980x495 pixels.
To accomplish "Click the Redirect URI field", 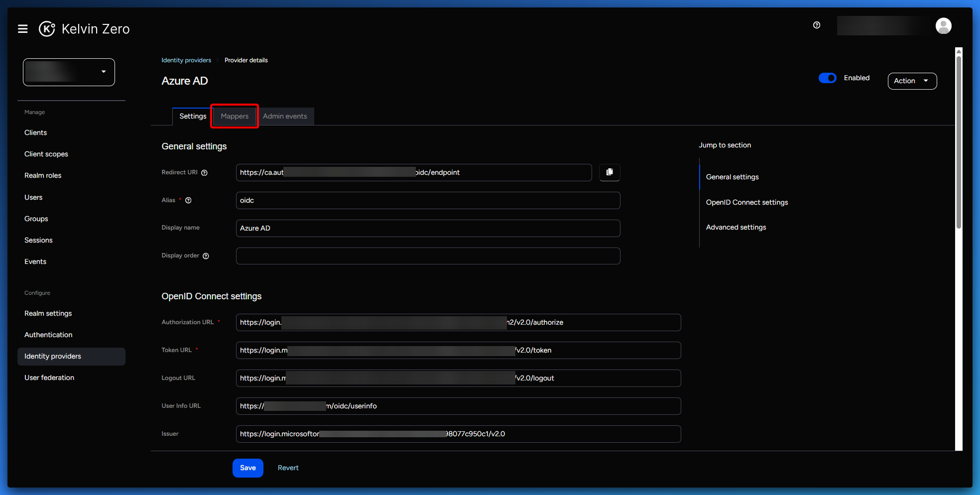I will pos(414,172).
